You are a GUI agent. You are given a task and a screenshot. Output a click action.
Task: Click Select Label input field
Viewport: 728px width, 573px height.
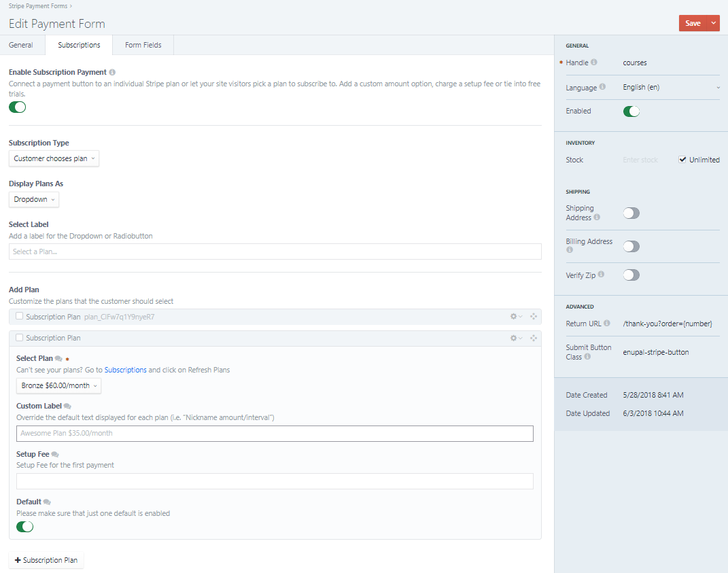(275, 251)
